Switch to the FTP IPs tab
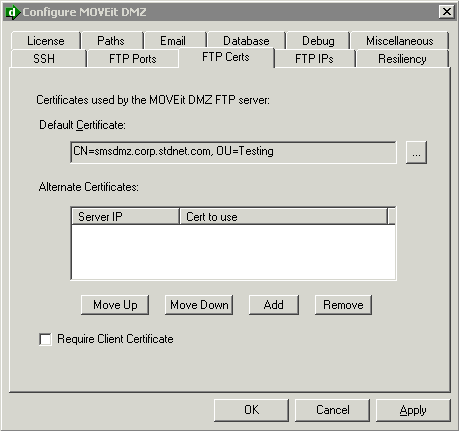The width and height of the screenshot is (459, 431). (314, 59)
